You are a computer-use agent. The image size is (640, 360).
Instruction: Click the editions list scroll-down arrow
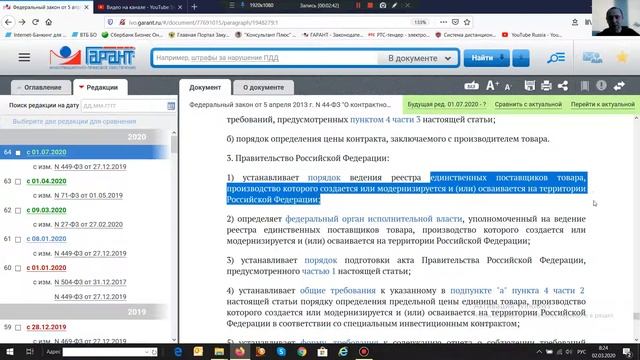click(x=174, y=340)
